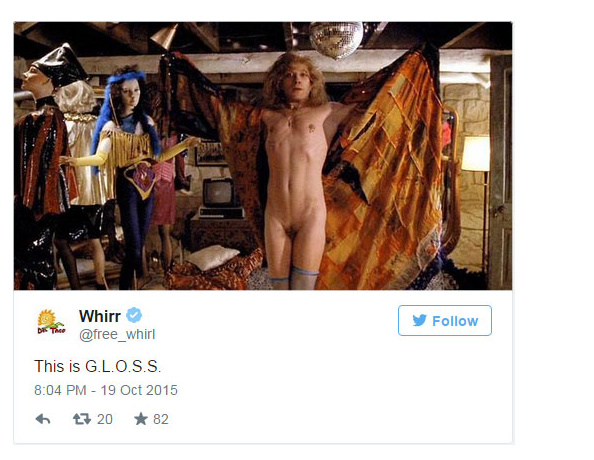Open the Whirr profile avatar image
The height and width of the screenshot is (460, 594).
click(51, 322)
